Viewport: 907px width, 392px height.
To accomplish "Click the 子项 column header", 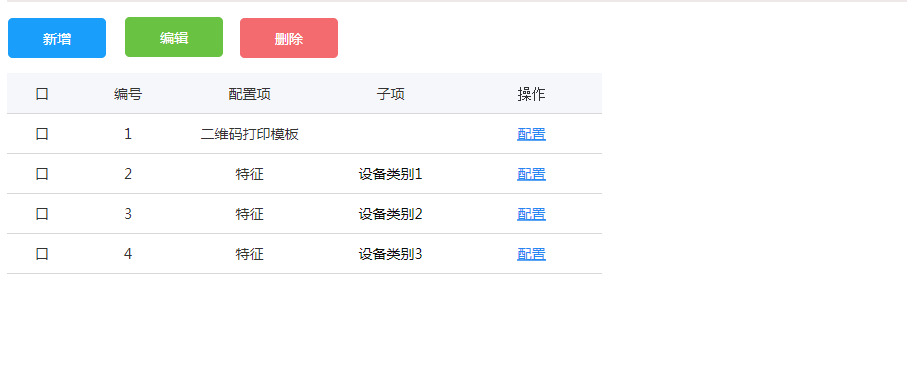I will coord(390,94).
